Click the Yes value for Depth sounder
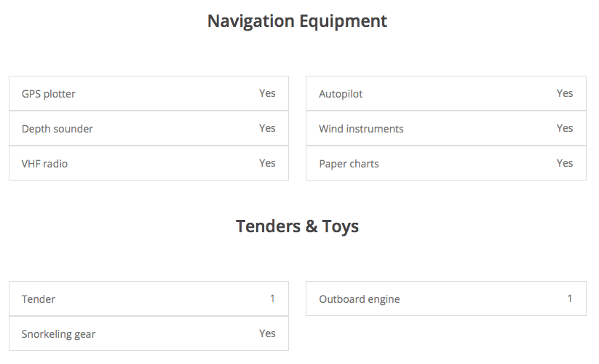 267,128
